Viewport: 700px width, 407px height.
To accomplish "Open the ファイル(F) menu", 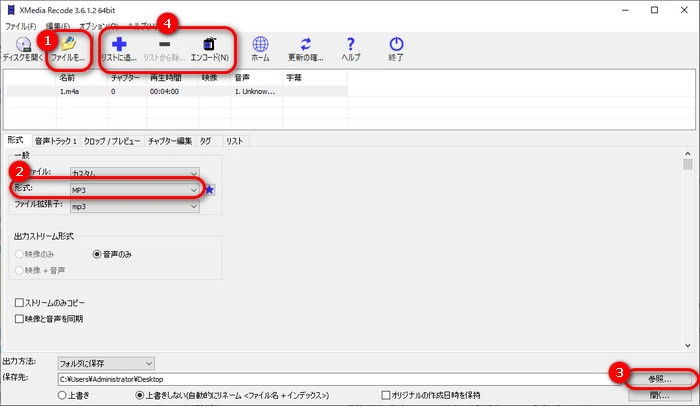I will point(21,26).
